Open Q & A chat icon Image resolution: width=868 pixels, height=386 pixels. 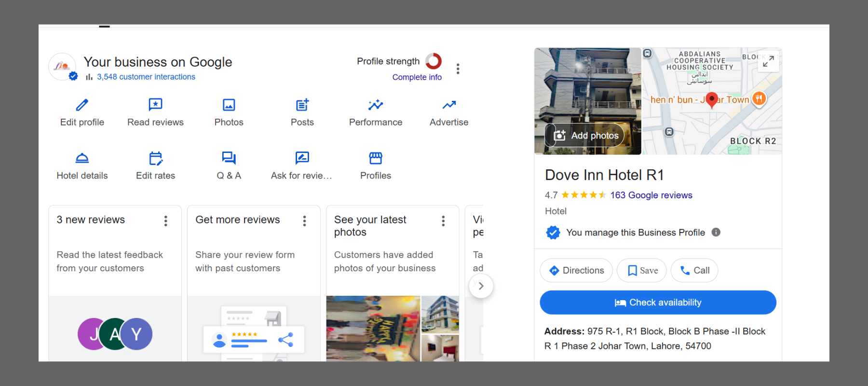[229, 158]
